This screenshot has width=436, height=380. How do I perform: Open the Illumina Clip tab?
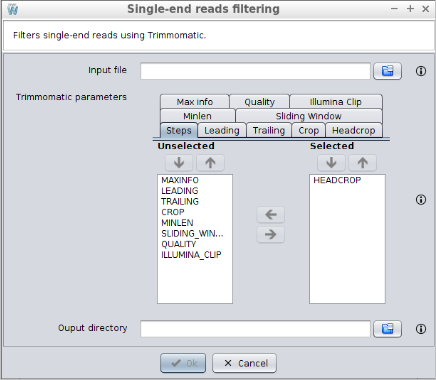click(x=336, y=102)
